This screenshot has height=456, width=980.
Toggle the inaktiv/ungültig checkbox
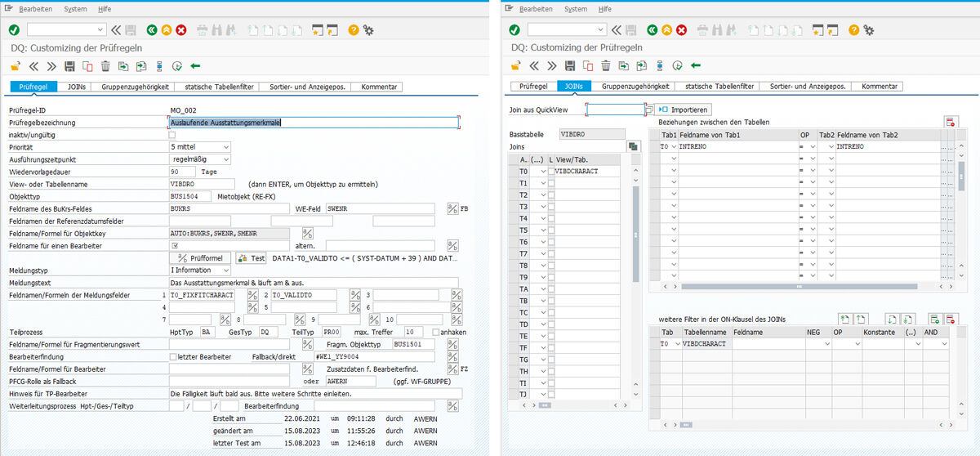click(x=172, y=135)
